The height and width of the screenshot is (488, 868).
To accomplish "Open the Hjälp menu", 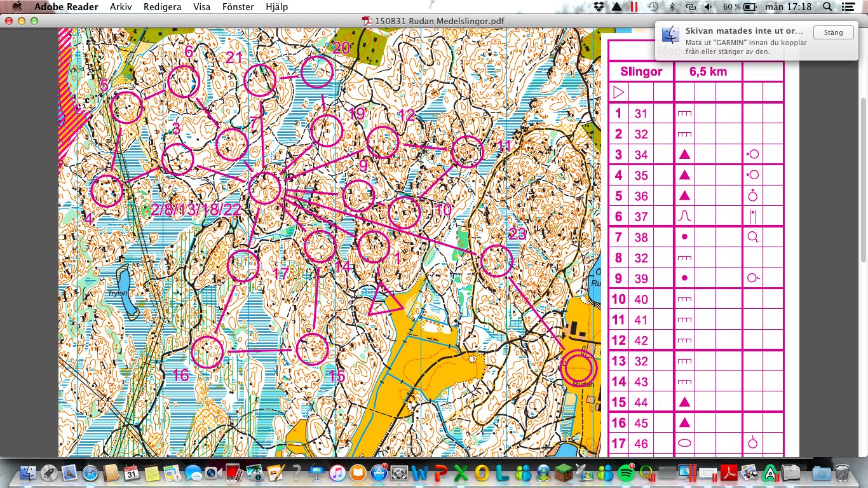I will tap(276, 7).
